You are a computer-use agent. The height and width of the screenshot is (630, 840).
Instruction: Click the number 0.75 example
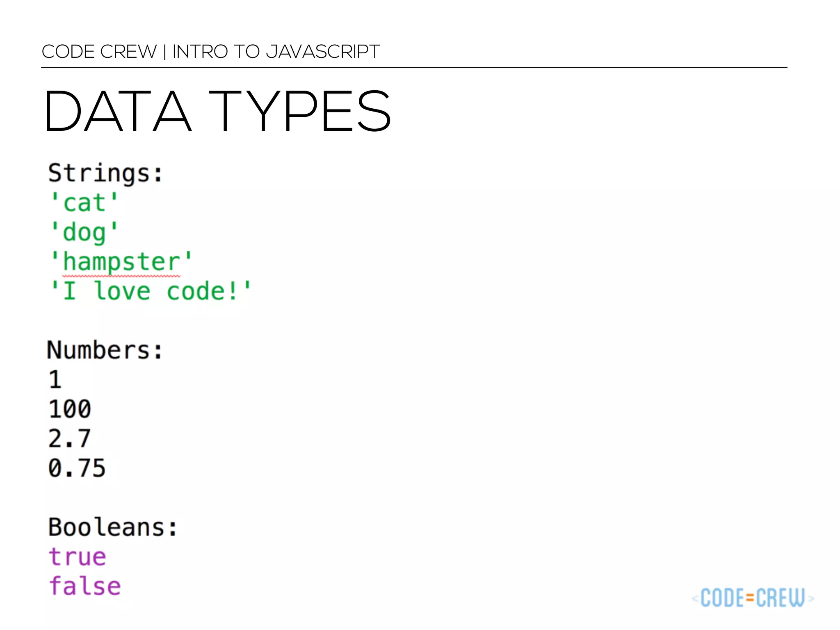[x=77, y=468]
